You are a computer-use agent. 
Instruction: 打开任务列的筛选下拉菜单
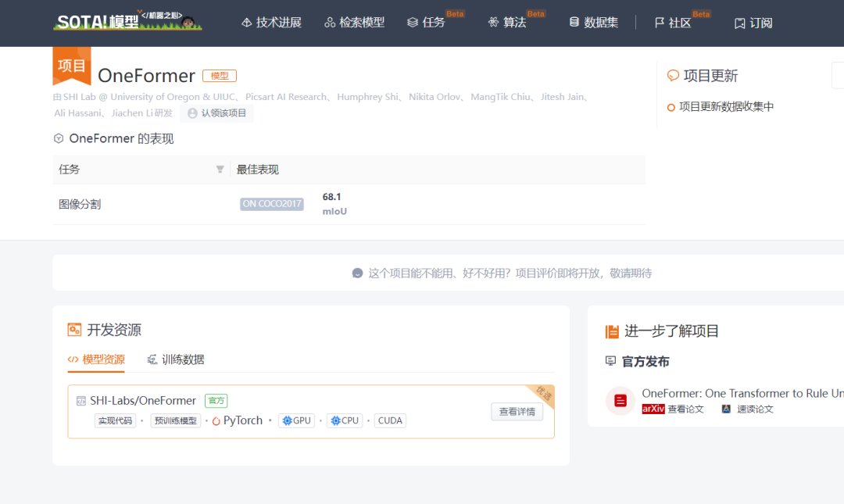(220, 169)
